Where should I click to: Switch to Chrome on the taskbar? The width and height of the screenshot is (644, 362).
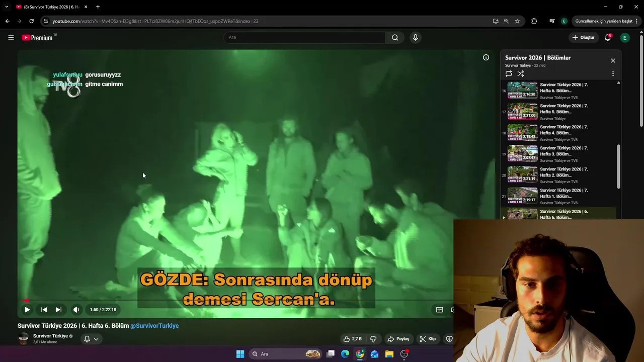360,354
